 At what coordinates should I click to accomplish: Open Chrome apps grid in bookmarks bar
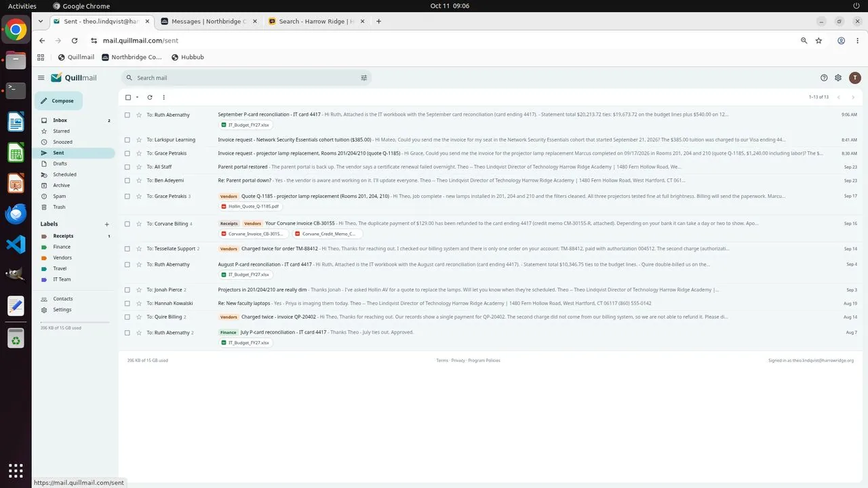point(41,57)
